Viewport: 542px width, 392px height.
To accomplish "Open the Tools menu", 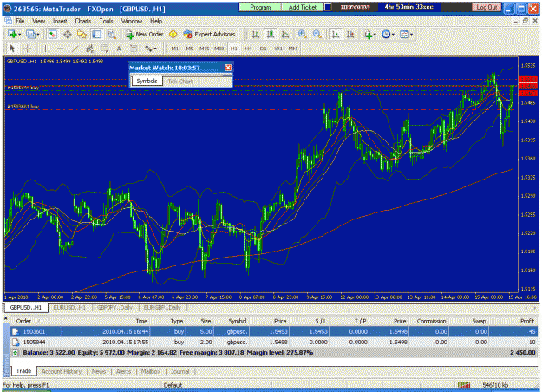I will point(106,21).
